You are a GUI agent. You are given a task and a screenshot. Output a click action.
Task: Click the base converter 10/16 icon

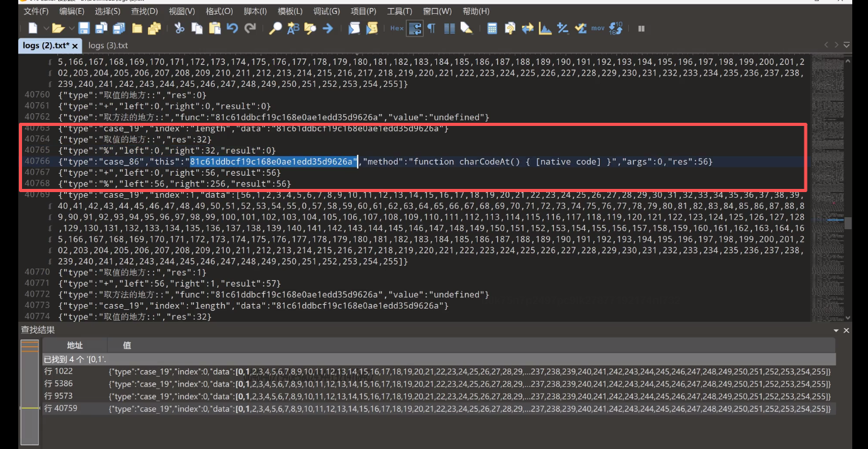click(616, 28)
